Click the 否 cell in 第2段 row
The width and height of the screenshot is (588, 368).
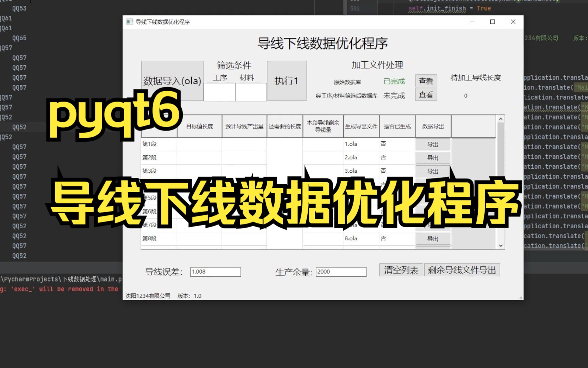(x=397, y=157)
